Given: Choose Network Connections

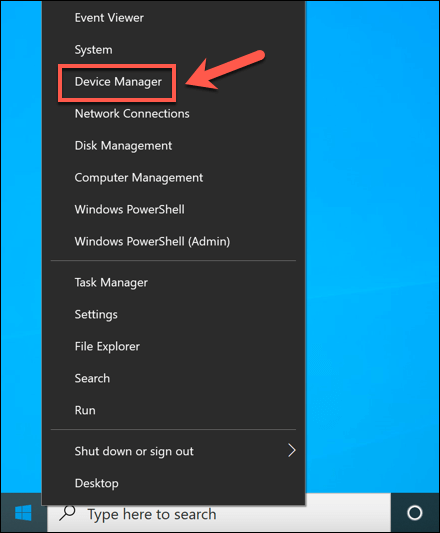Looking at the screenshot, I should (173, 114).
